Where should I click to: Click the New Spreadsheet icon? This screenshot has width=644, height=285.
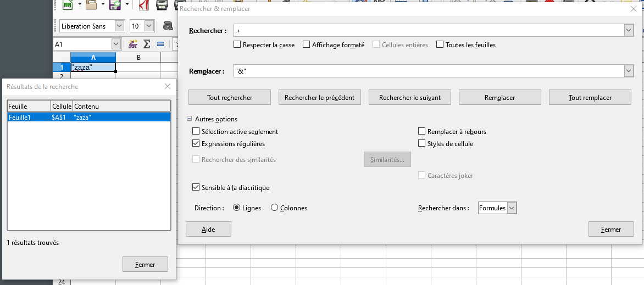coord(67,5)
